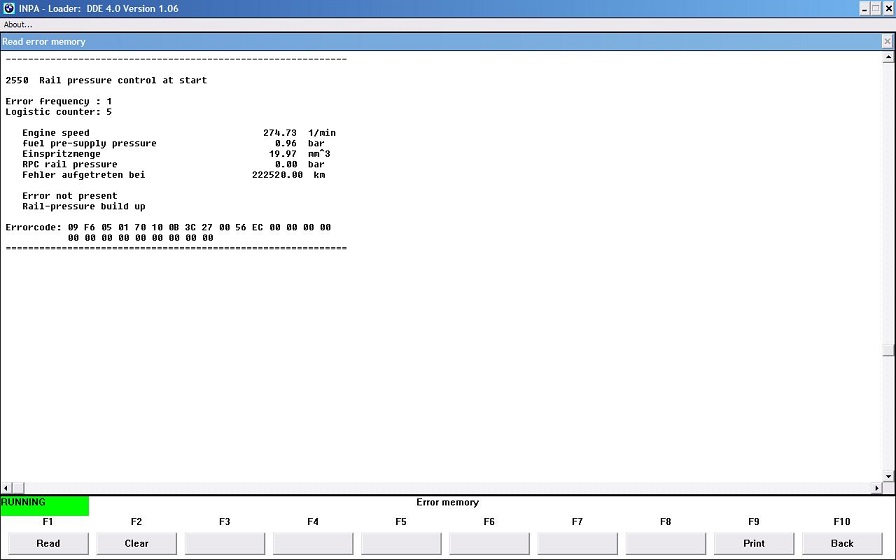896x560 pixels.
Task: Click the blank button under F3
Action: click(x=225, y=543)
